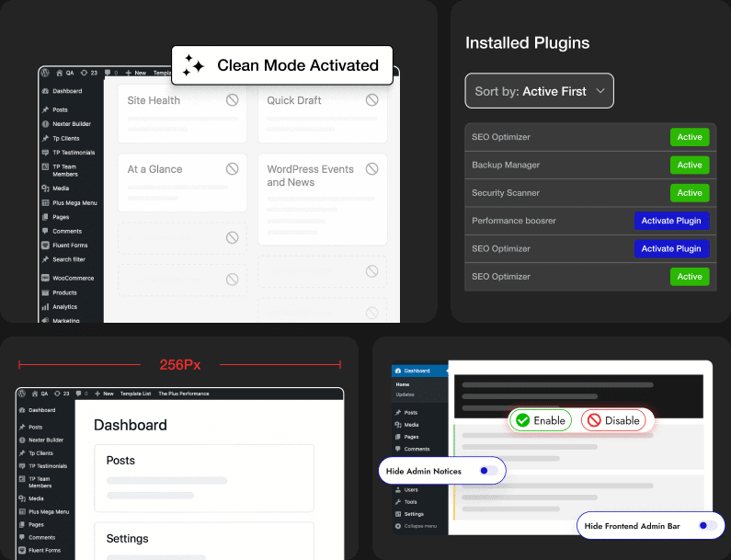This screenshot has width=731, height=560.
Task: Click Pages in the notices panel sidebar
Action: click(x=411, y=437)
